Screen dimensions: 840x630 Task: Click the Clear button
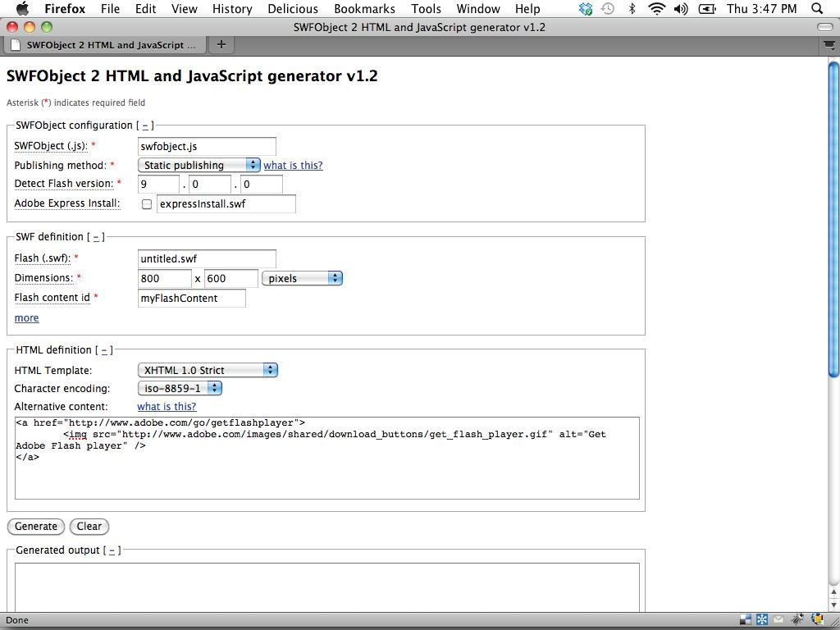point(89,526)
